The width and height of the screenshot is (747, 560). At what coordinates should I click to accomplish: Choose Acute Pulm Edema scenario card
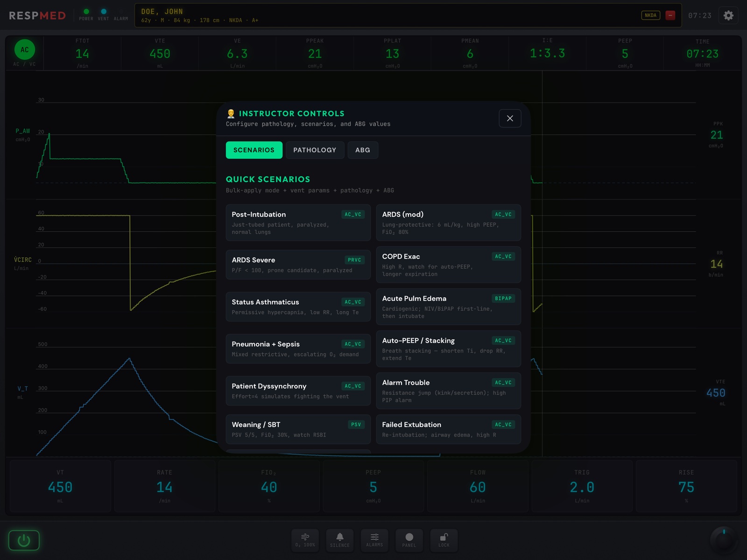(448, 307)
